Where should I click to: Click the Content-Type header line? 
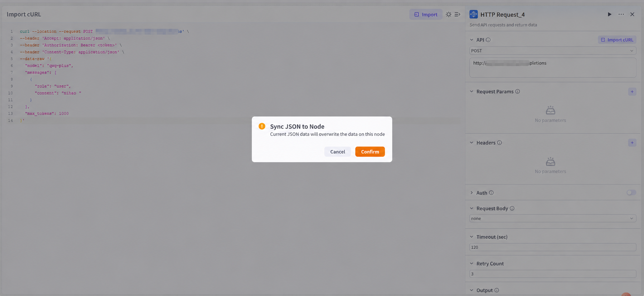72,52
